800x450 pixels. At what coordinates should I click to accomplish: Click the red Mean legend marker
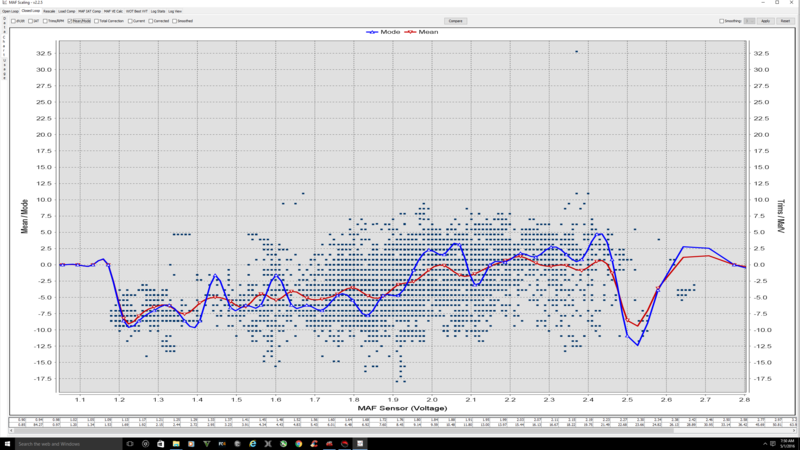click(x=411, y=32)
